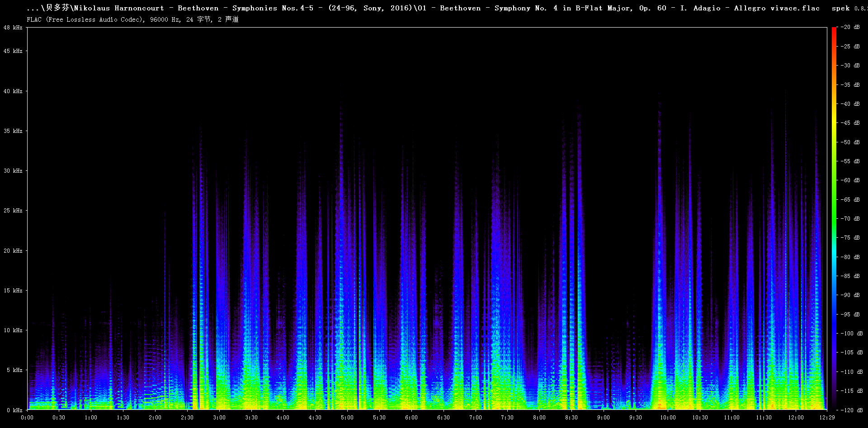Click the Beethoven Symphony file path title
868x428 pixels.
pyautogui.click(x=423, y=8)
